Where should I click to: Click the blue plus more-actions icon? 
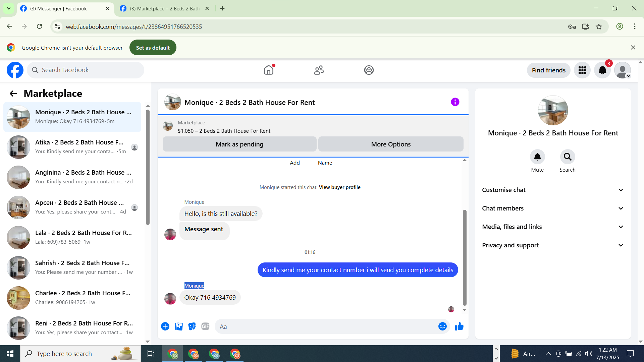(x=165, y=326)
